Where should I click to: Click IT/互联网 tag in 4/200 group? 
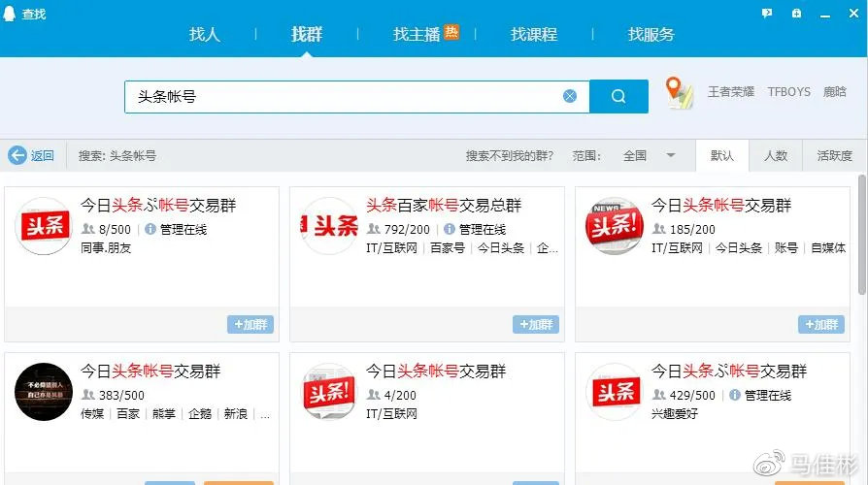(391, 413)
